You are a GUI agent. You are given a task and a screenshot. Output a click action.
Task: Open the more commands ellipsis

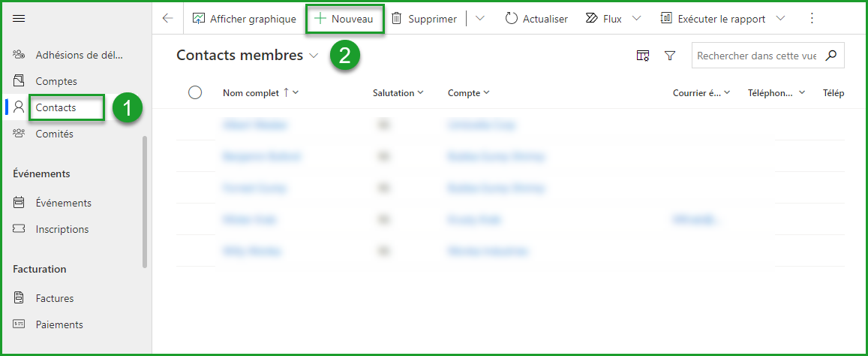click(811, 19)
